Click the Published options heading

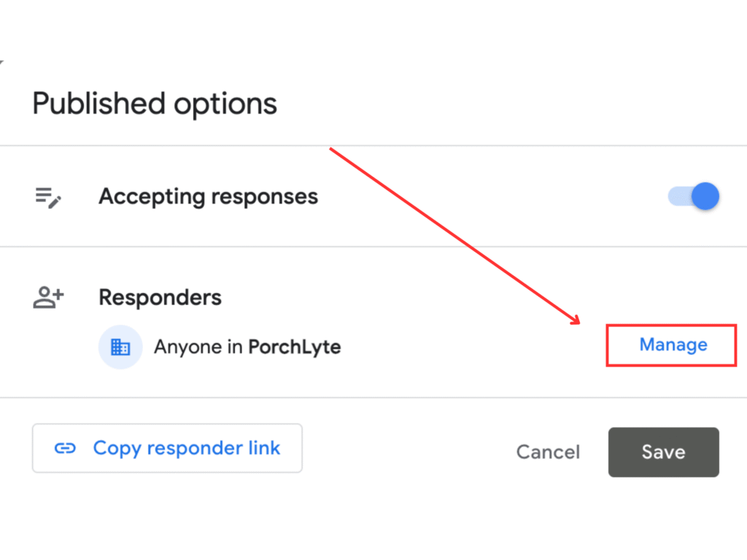point(155,104)
